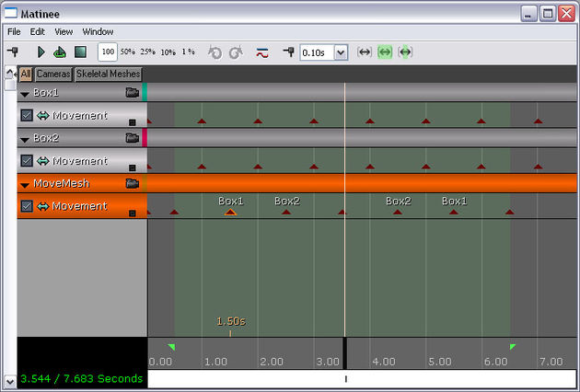Disable the Box2 Movement track checkbox
This screenshot has height=392, width=580.
(x=27, y=161)
